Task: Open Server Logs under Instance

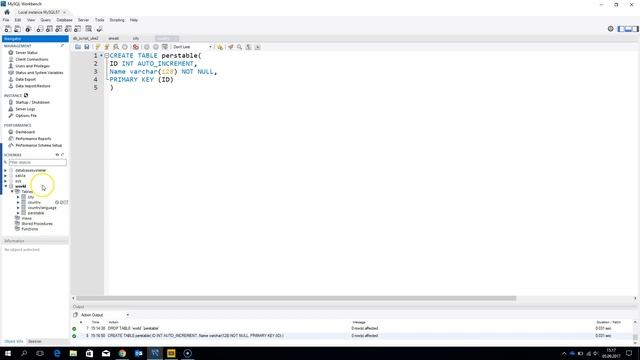Action: click(25, 109)
